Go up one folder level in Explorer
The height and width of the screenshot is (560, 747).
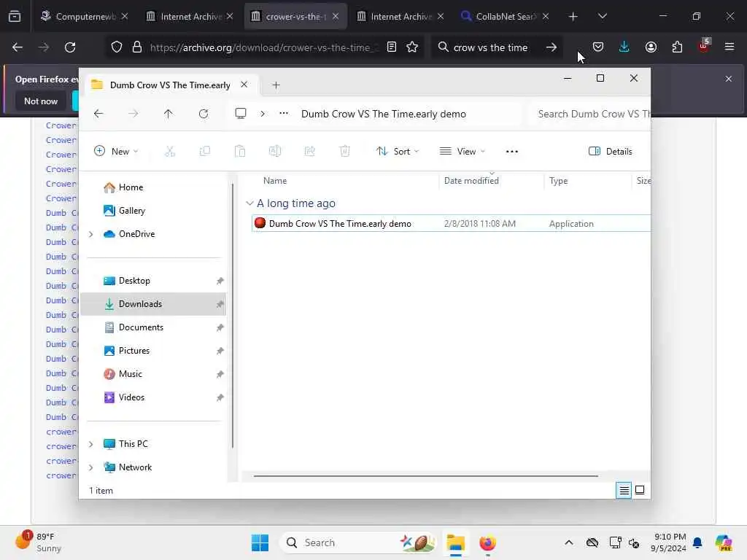[169, 114]
